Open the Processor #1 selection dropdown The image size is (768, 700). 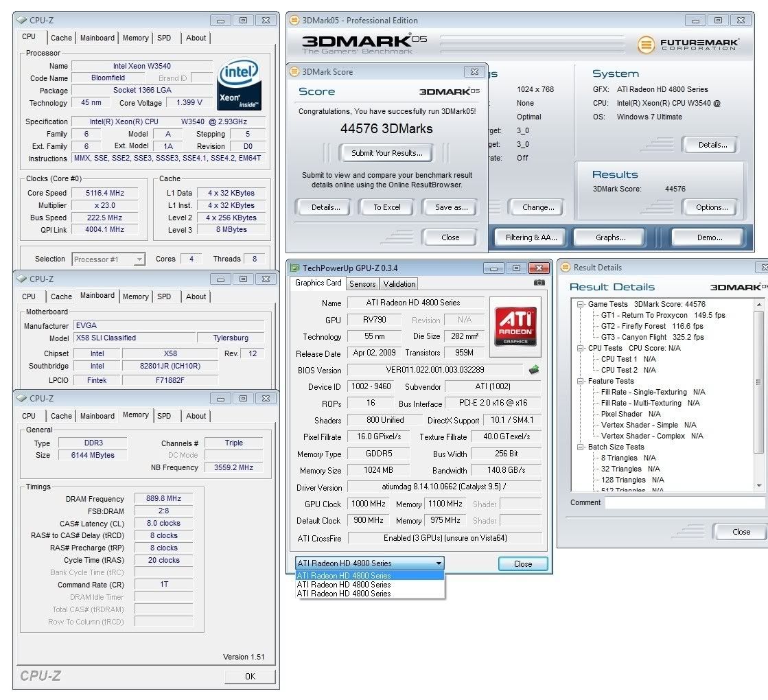point(108,259)
